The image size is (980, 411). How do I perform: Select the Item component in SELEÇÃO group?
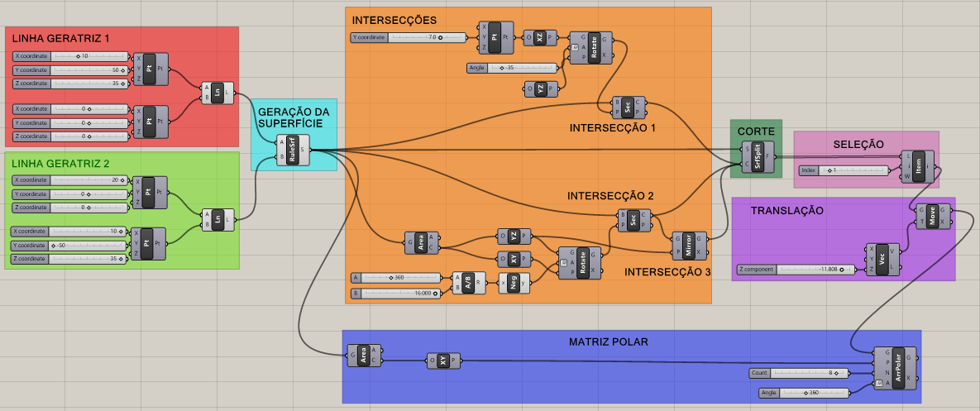(x=920, y=165)
